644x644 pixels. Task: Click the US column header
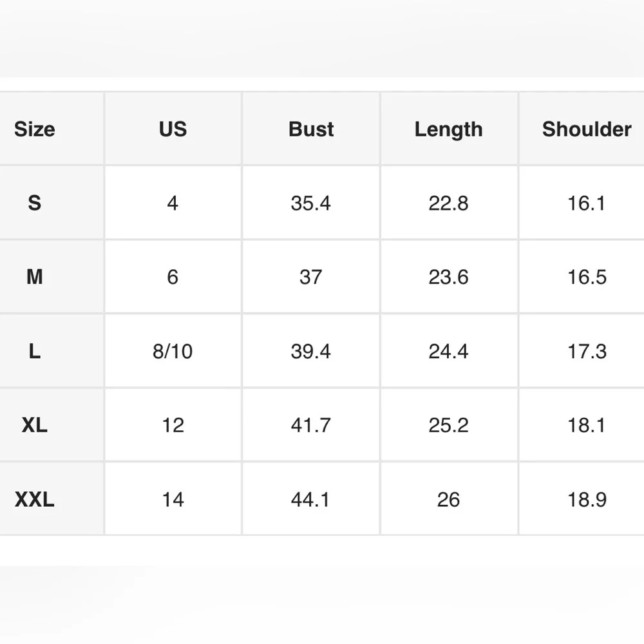pos(173,129)
